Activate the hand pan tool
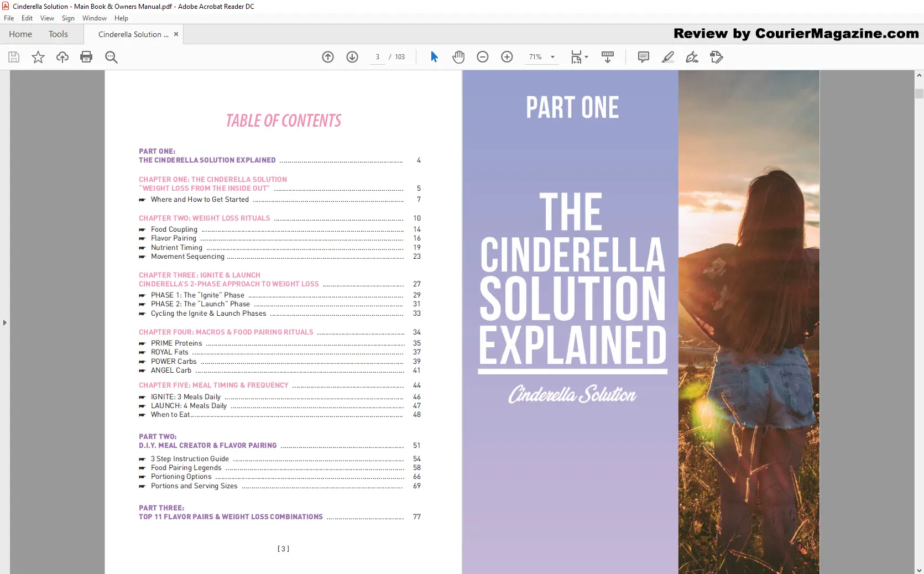Image resolution: width=924 pixels, height=574 pixels. (x=458, y=57)
